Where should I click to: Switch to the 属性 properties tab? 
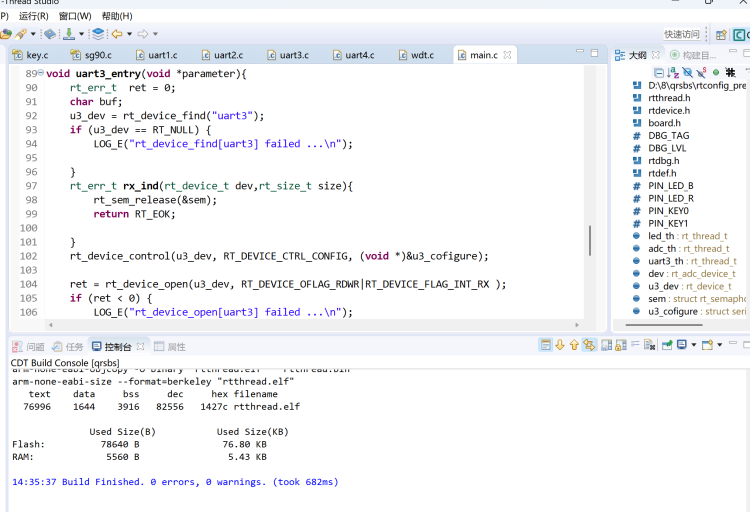(170, 346)
